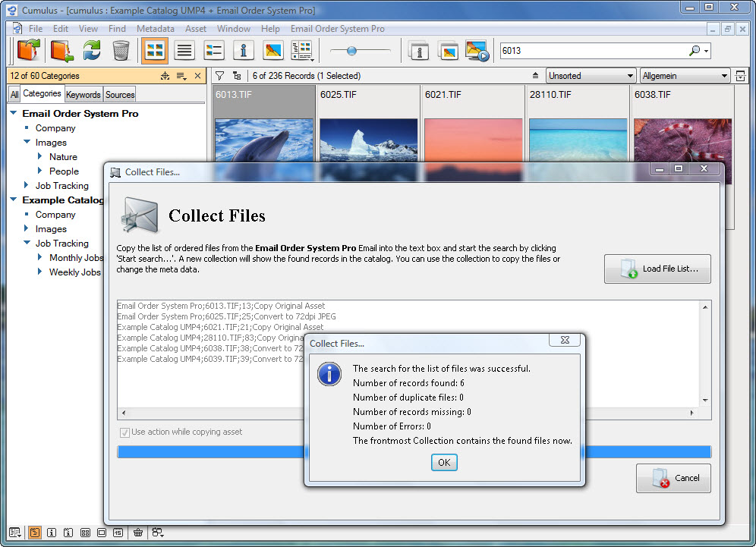The width and height of the screenshot is (756, 547).
Task: Open the preview window toolbar icon
Action: (x=449, y=51)
